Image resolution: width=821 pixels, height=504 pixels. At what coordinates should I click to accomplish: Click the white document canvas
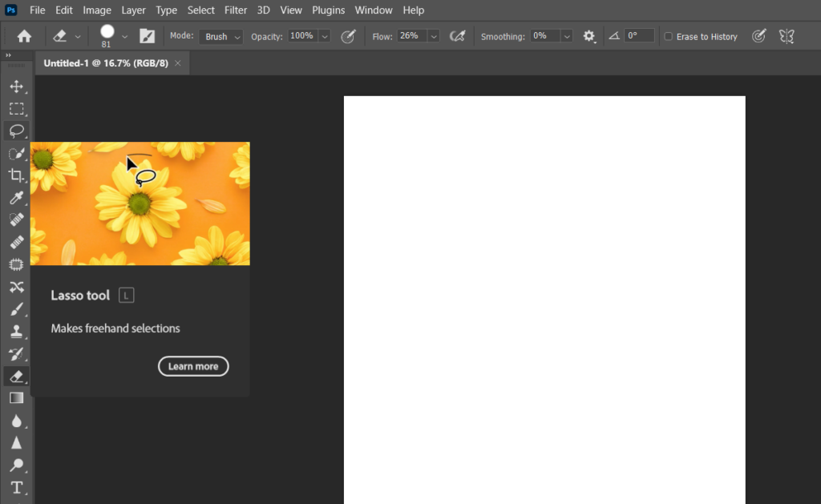point(544,300)
